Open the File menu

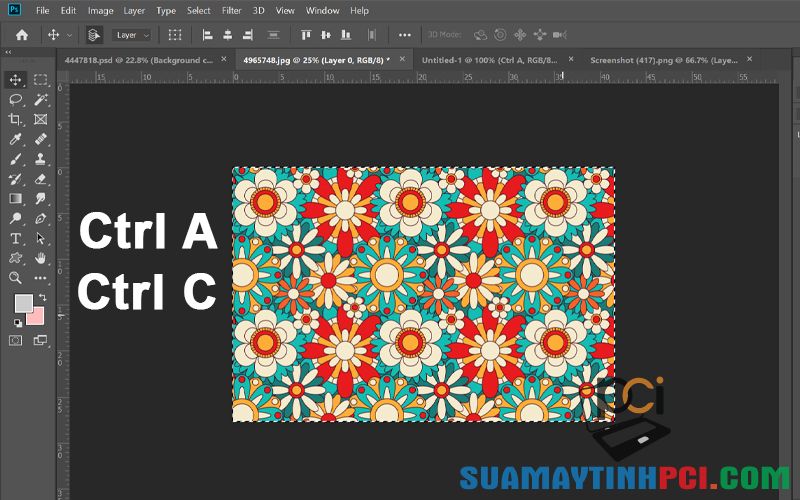point(43,10)
